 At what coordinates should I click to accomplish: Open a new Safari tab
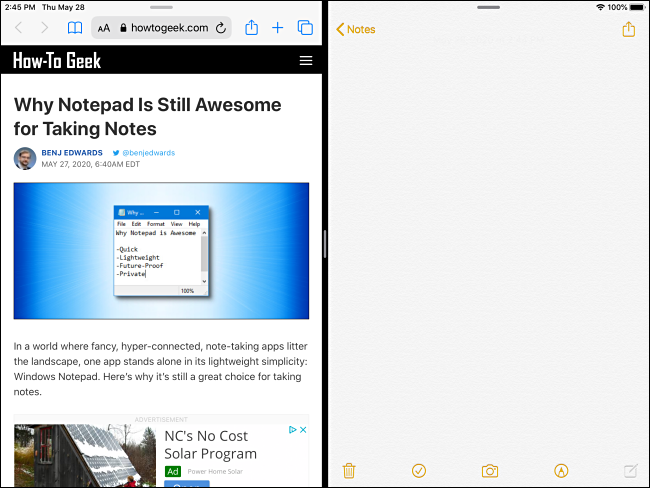[277, 28]
